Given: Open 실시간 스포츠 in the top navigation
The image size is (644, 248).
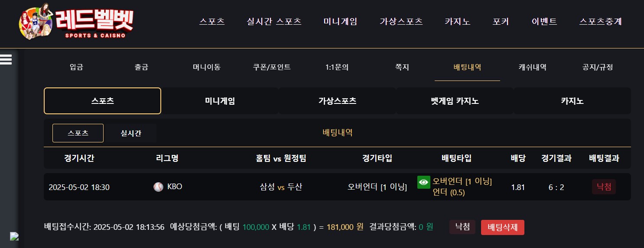Looking at the screenshot, I should coord(274,22).
